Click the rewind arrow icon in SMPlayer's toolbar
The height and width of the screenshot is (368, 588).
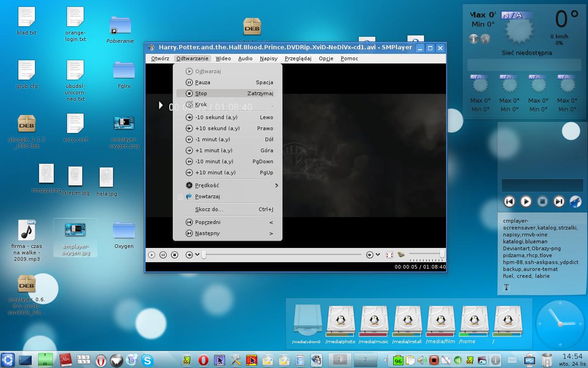(189, 255)
